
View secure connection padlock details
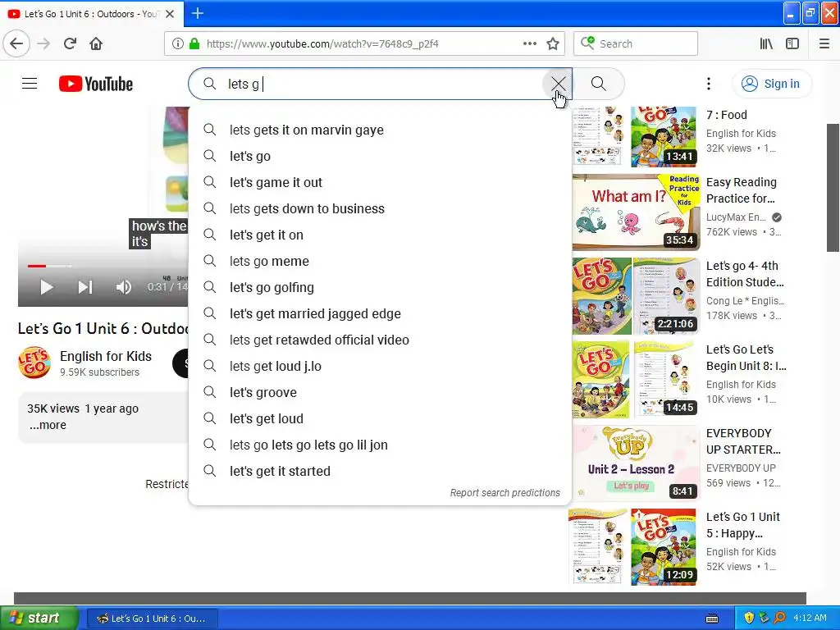[194, 44]
